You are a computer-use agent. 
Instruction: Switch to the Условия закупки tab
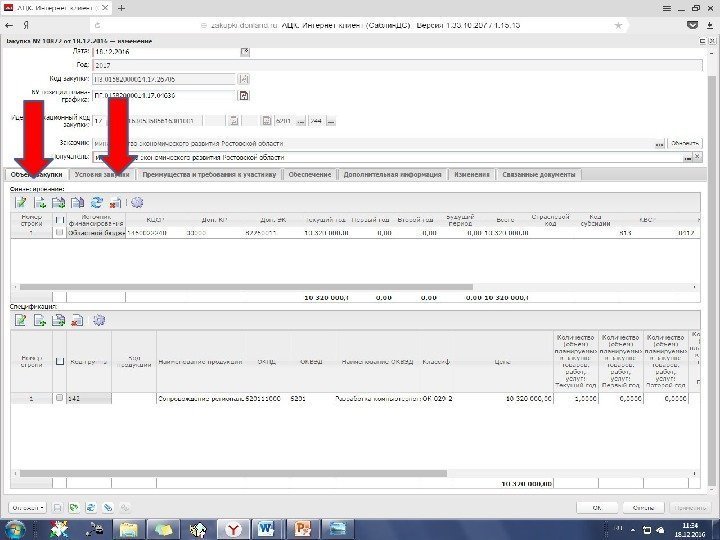pos(102,174)
